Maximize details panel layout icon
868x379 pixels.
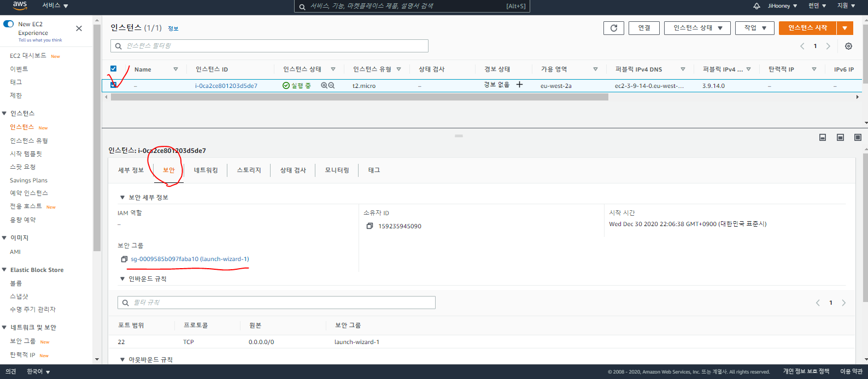click(x=858, y=138)
